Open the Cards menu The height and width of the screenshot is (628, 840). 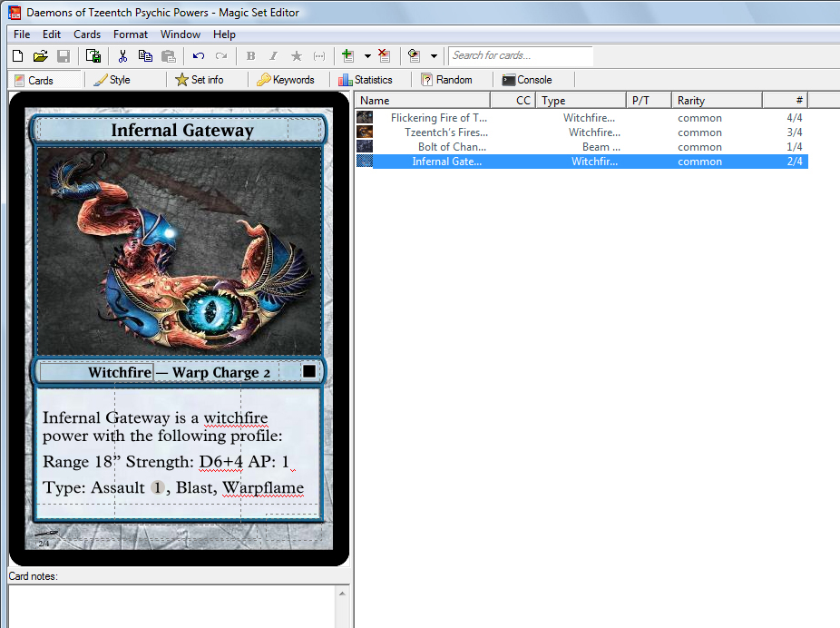87,34
